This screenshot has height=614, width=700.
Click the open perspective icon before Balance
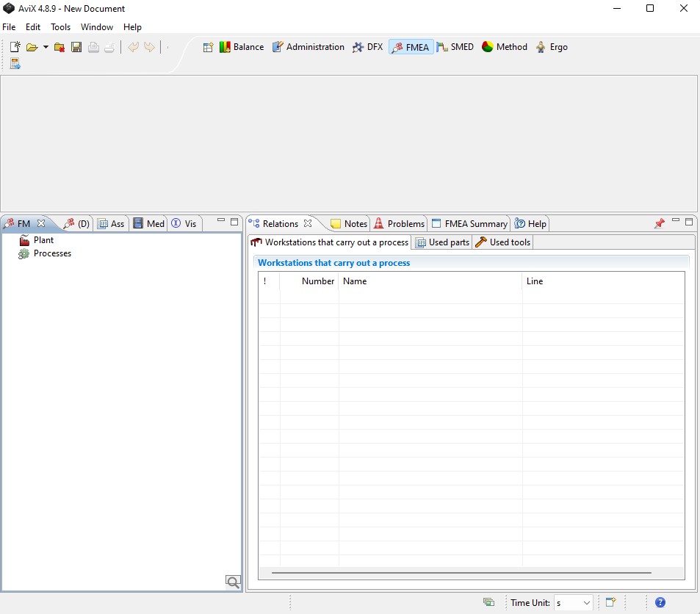208,47
